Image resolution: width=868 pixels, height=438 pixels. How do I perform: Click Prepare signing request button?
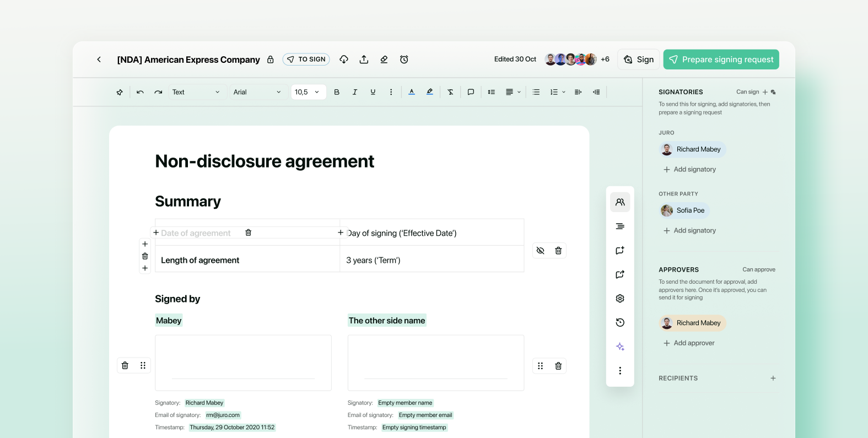pos(721,60)
